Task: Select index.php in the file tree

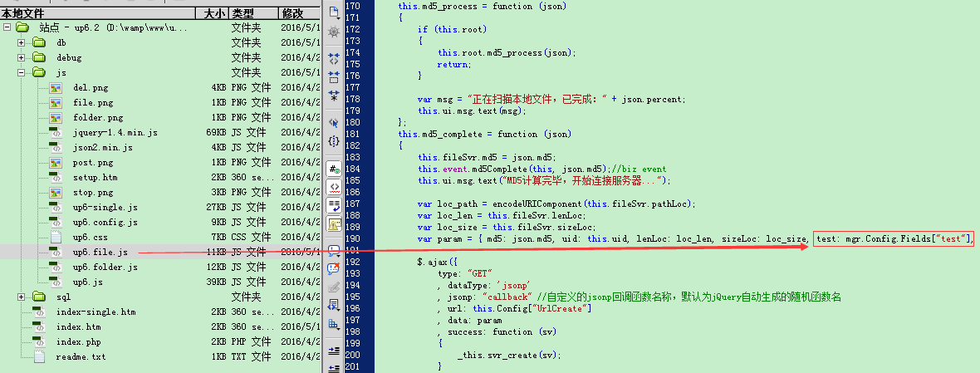Action: point(78,341)
